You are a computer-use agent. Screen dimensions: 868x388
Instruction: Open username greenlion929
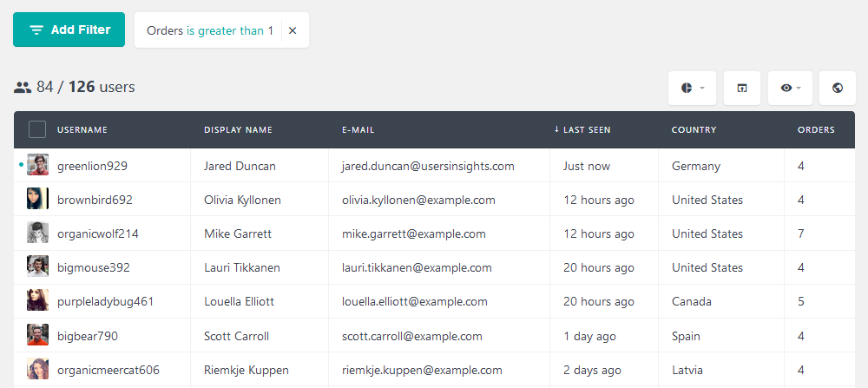(93, 166)
